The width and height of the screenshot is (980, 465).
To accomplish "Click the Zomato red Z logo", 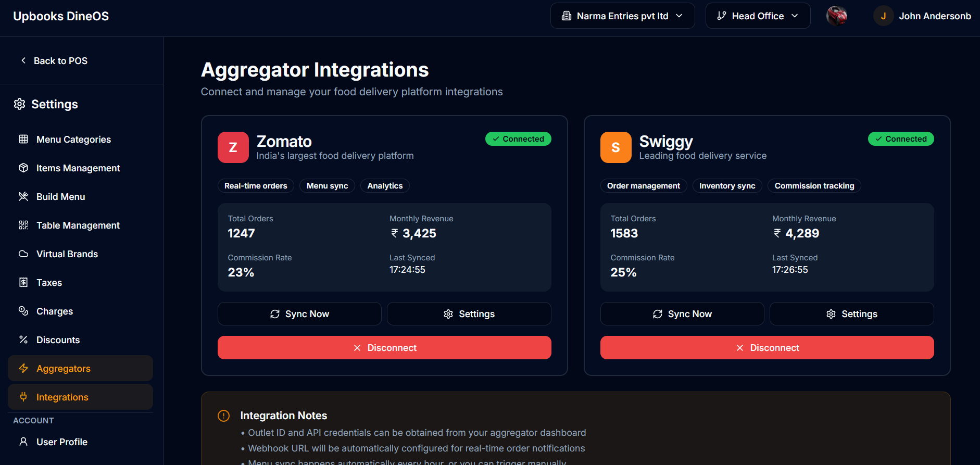I will pos(233,147).
